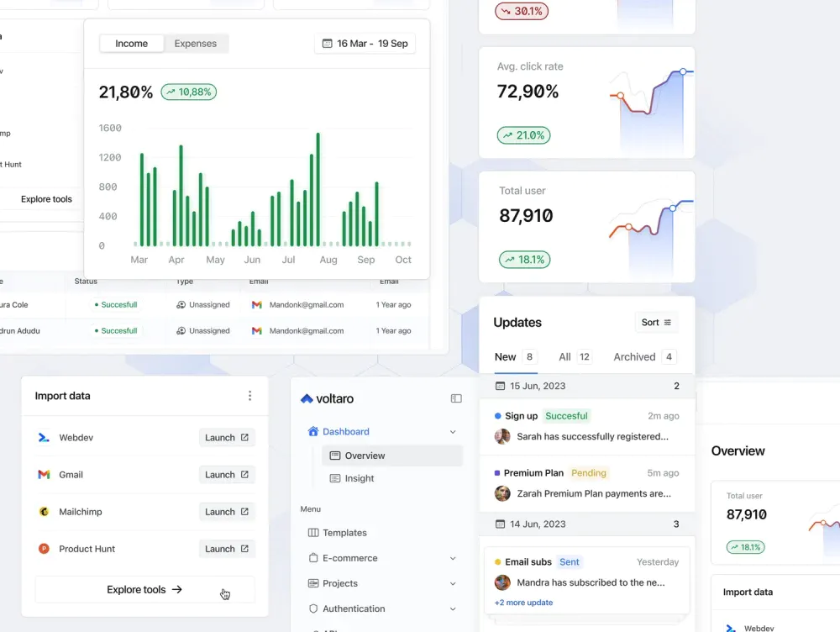This screenshot has width=840, height=632.
Task: Click the calendar icon beside 15 Jun, 2023
Action: click(x=501, y=386)
